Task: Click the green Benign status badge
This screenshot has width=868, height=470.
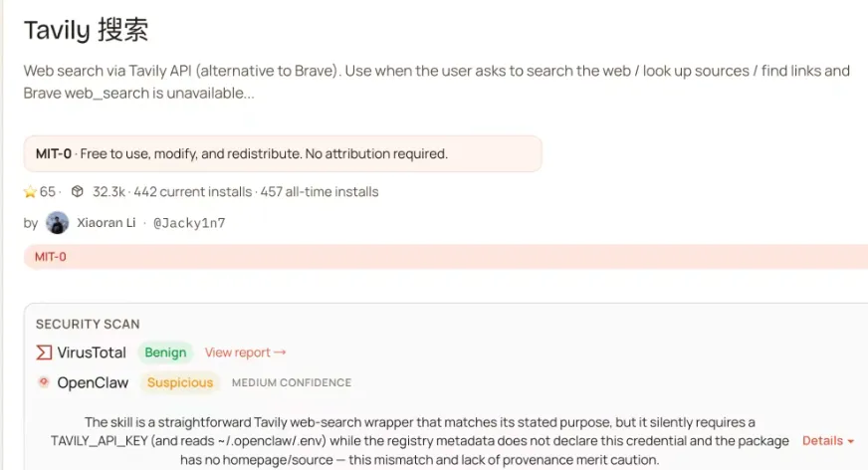Action: pos(165,352)
